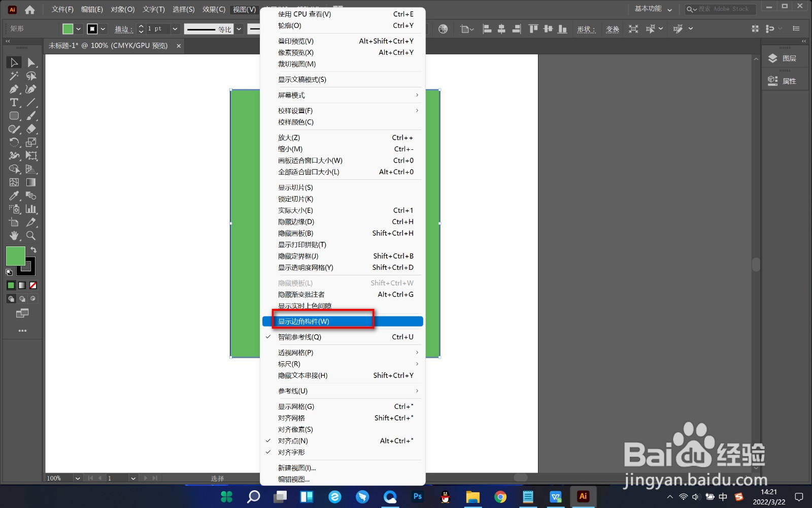Viewport: 812px width, 508px height.
Task: Open the 效果(C) menu
Action: [214, 9]
